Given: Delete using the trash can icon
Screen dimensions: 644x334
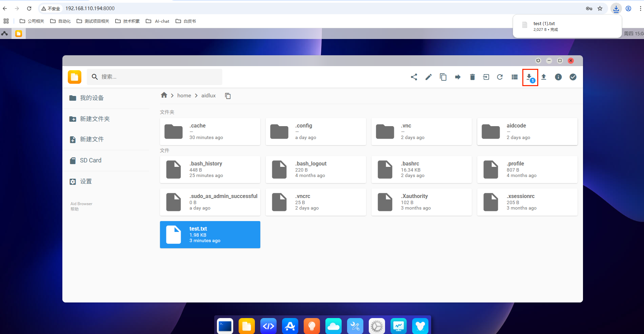Looking at the screenshot, I should coord(472,77).
